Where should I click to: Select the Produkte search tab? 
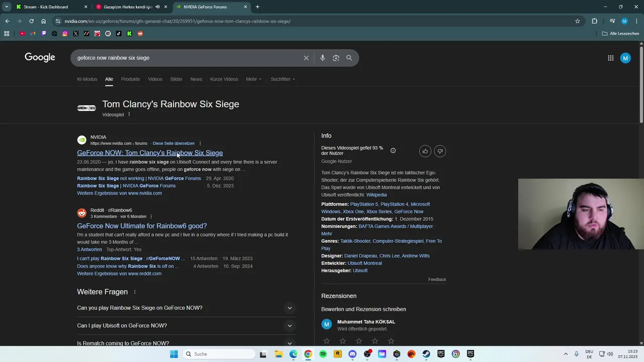click(130, 79)
